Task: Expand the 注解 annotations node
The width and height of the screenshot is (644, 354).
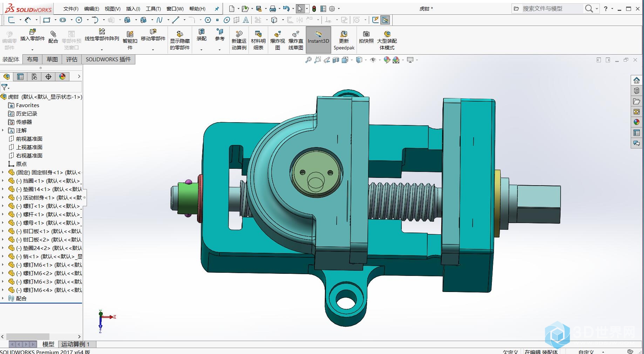Action: coord(3,130)
